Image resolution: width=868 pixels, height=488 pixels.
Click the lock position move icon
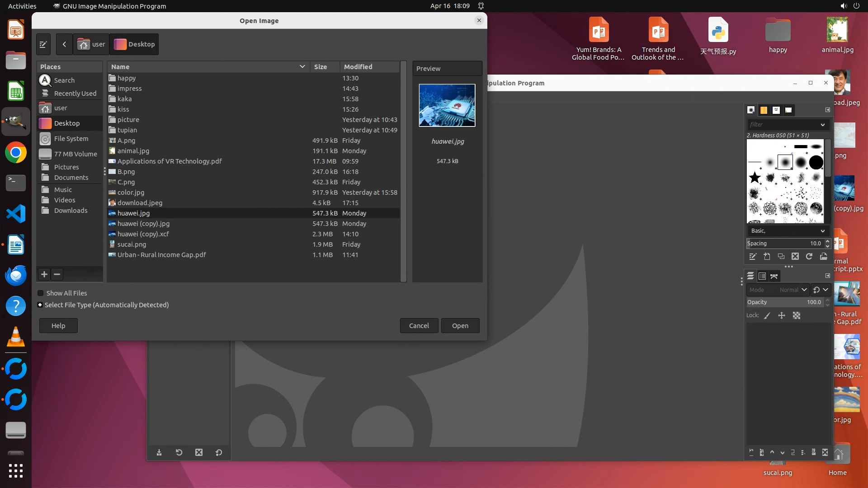pyautogui.click(x=782, y=316)
